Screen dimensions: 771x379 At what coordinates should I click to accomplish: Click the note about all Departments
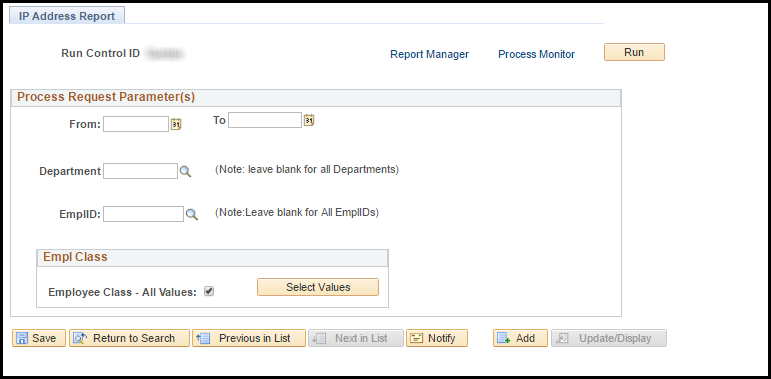coord(307,170)
